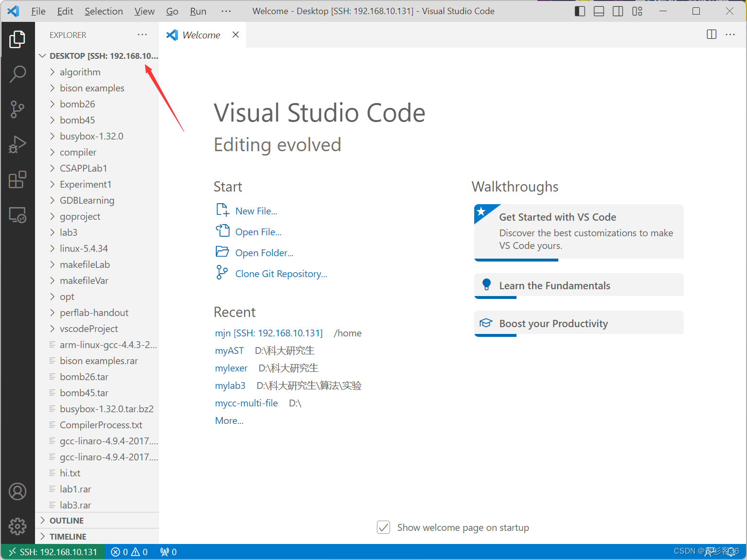Expand the vscodeProject folder
This screenshot has width=747, height=560.
coord(97,329)
